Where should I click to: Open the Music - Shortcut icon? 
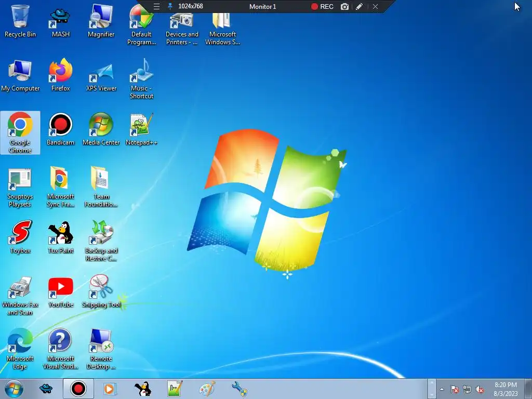click(x=141, y=79)
